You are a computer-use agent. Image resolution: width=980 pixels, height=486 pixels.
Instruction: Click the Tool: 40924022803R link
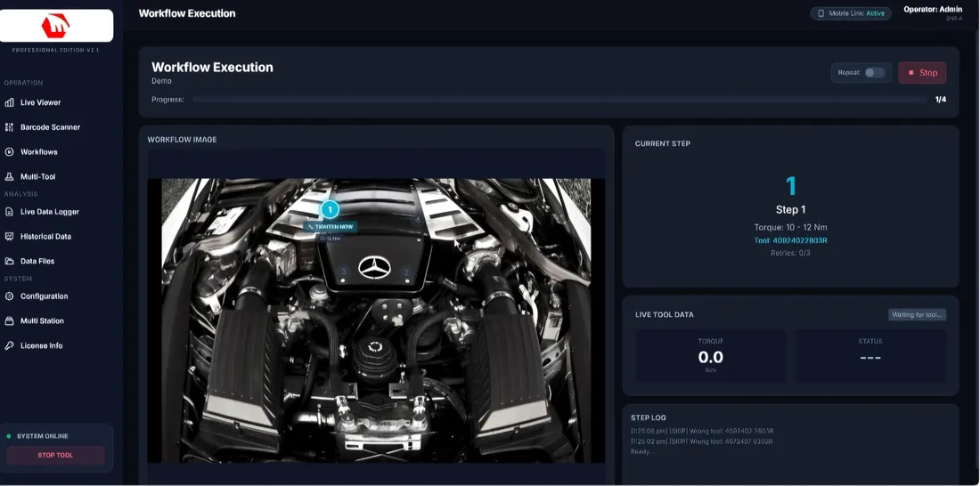point(790,240)
